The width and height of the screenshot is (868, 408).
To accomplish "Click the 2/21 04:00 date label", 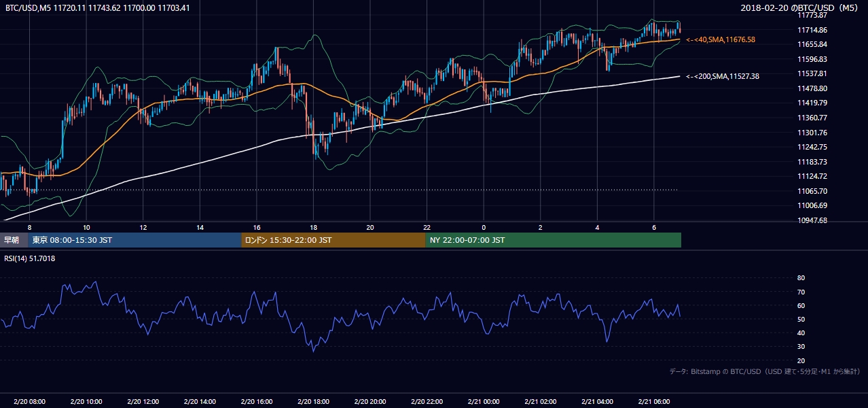I will (x=596, y=401).
